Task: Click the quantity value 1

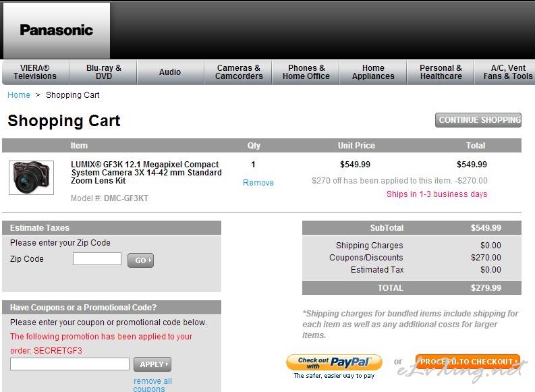Action: [253, 165]
